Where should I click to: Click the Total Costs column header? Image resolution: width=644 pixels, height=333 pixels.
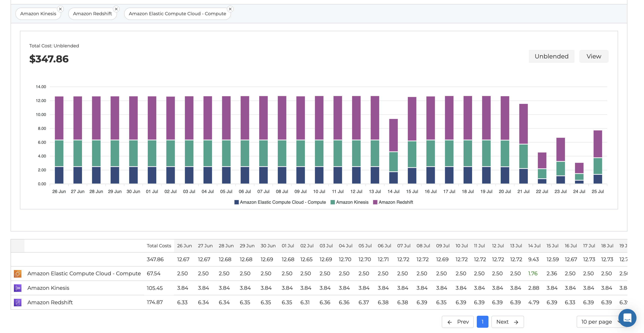[159, 246]
